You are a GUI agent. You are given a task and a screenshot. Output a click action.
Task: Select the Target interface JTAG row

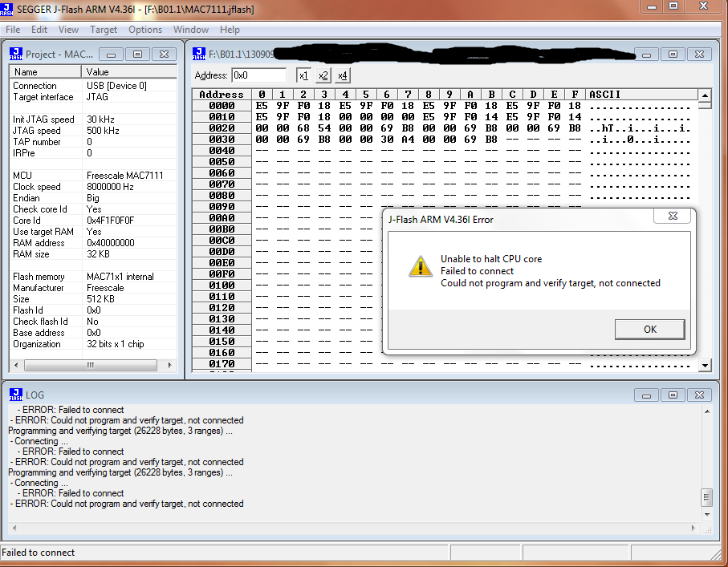(x=93, y=97)
